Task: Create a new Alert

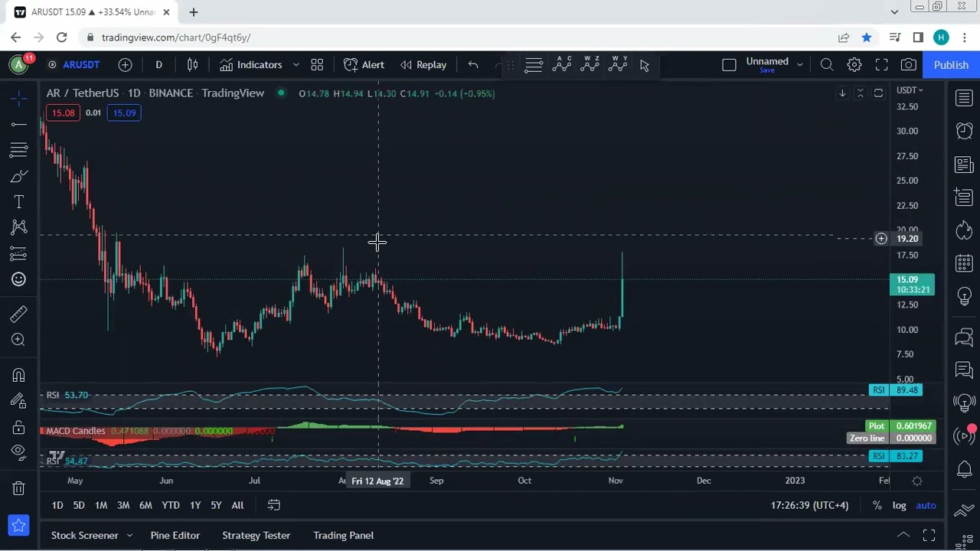Action: (x=364, y=65)
